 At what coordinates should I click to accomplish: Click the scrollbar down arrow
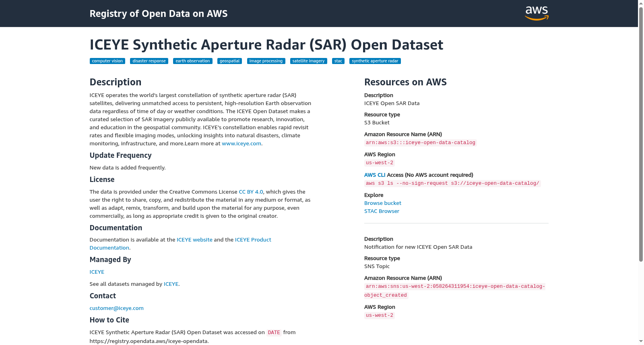pyautogui.click(x=641, y=341)
